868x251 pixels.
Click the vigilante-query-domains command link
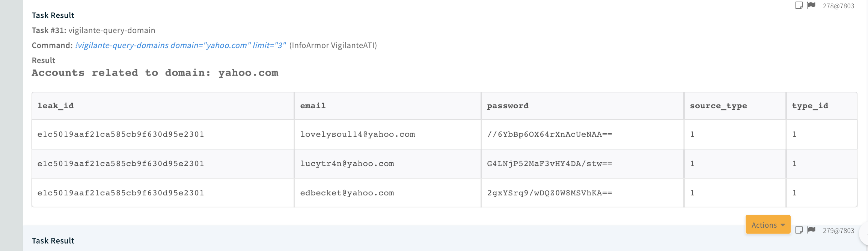click(x=180, y=45)
